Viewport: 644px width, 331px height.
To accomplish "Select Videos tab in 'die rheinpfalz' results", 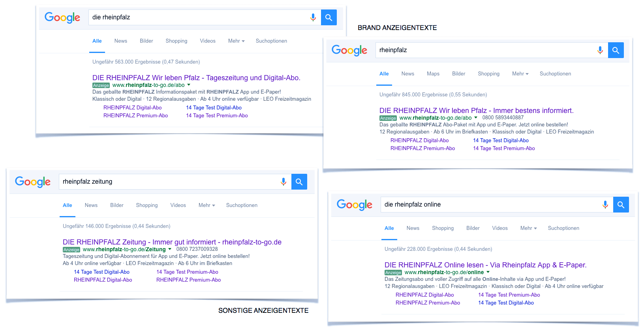I will (x=208, y=41).
